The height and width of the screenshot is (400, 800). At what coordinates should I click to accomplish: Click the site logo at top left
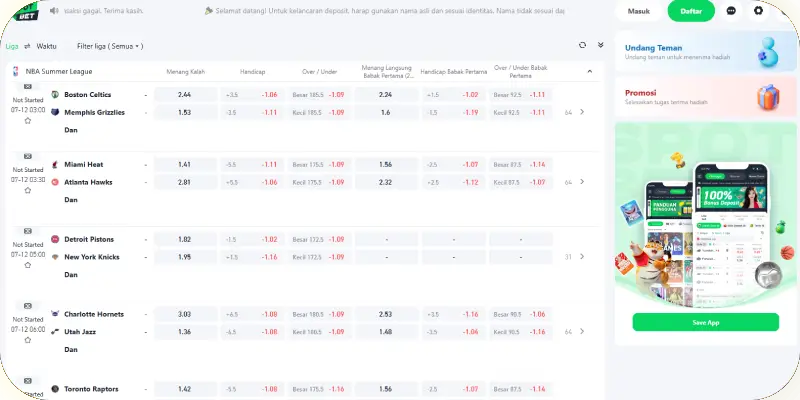pyautogui.click(x=25, y=11)
